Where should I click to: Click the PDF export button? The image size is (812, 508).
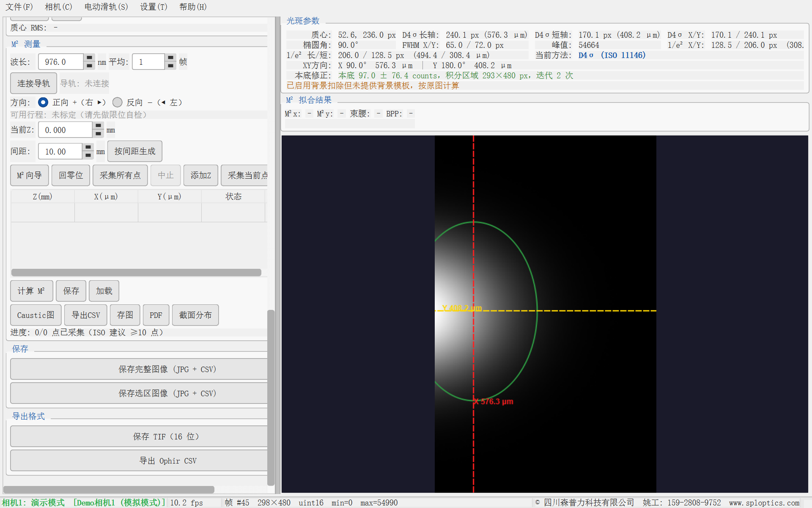(x=156, y=315)
